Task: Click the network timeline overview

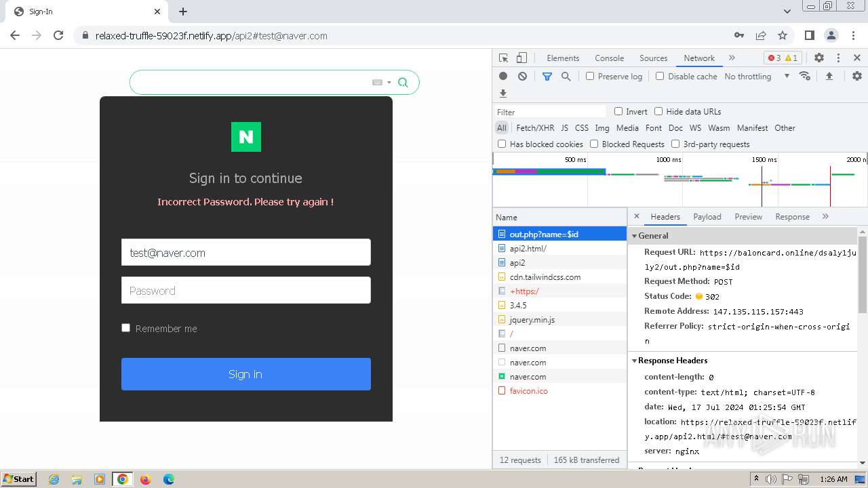Action: coord(679,180)
